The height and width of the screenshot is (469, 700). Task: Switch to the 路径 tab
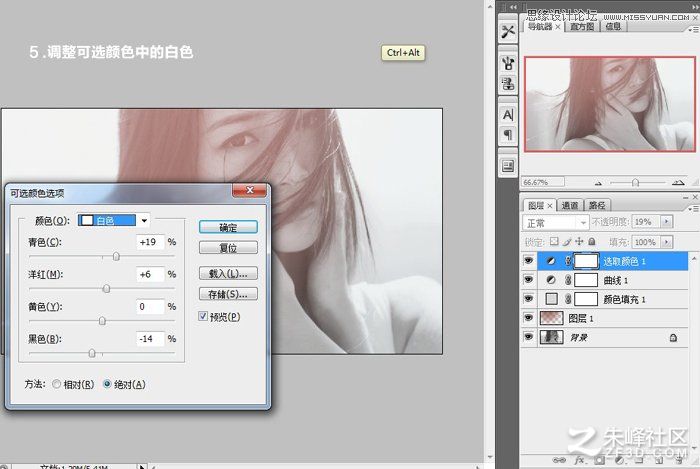597,206
